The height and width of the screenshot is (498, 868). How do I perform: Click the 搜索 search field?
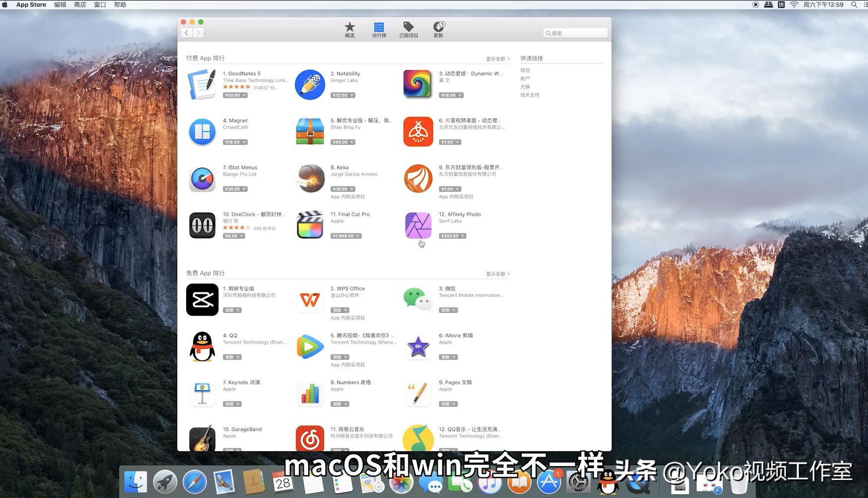[x=575, y=33]
